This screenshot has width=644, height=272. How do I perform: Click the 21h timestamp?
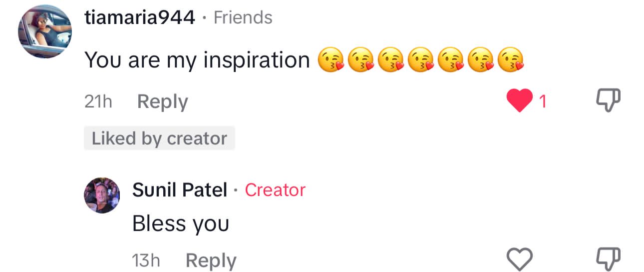point(98,101)
